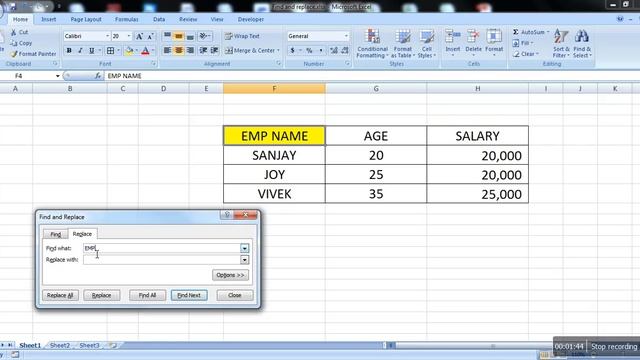Select the SANJAY cell

click(274, 155)
